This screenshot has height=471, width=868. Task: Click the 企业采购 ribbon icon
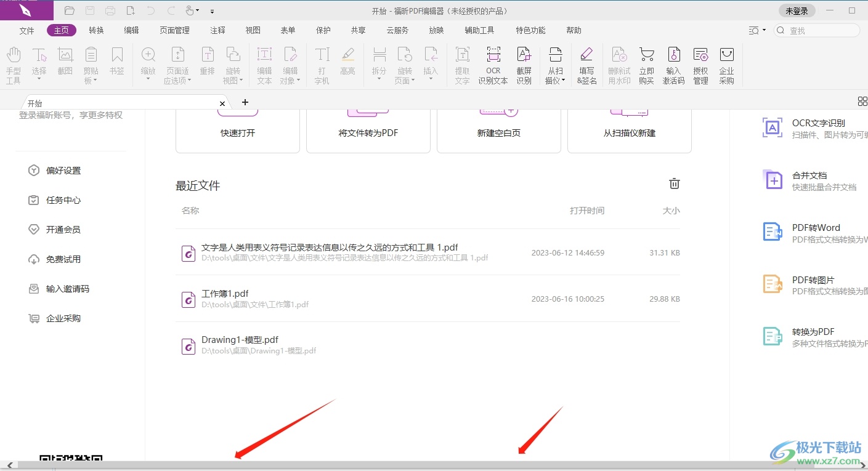pos(727,65)
